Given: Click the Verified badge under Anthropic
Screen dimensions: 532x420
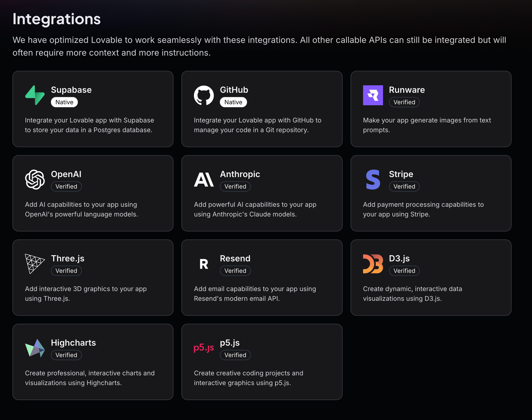Looking at the screenshot, I should coord(235,187).
